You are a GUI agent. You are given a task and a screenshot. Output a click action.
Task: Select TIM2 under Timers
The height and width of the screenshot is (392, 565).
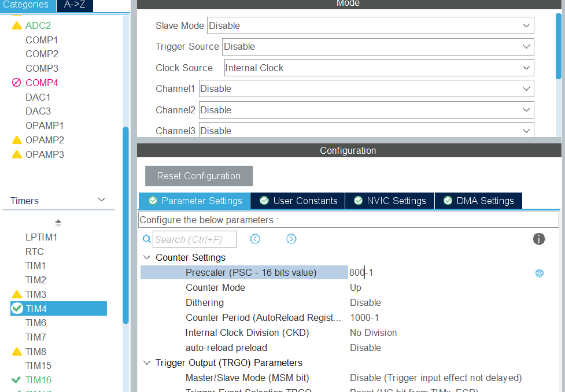click(36, 280)
